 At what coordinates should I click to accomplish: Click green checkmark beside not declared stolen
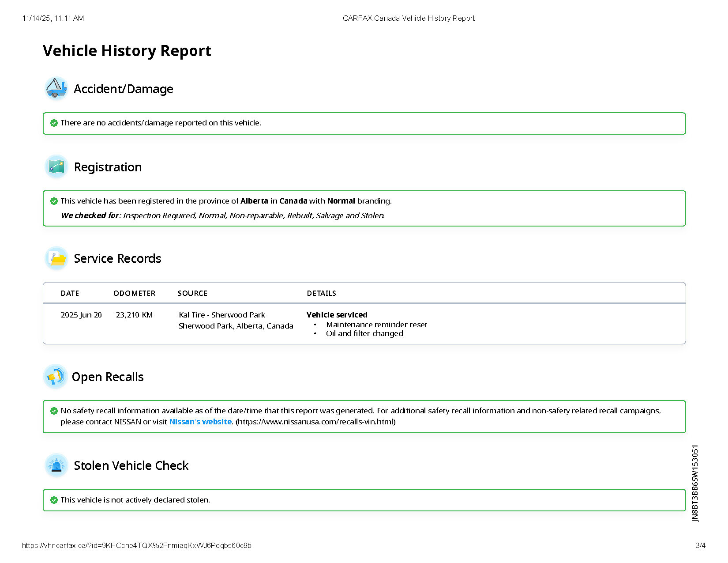[54, 500]
